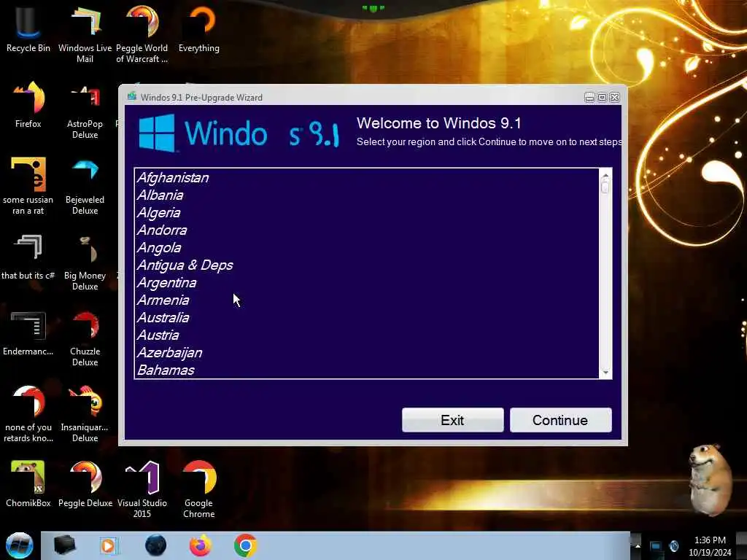
Task: Open the some russian ran a rat icon
Action: click(28, 186)
